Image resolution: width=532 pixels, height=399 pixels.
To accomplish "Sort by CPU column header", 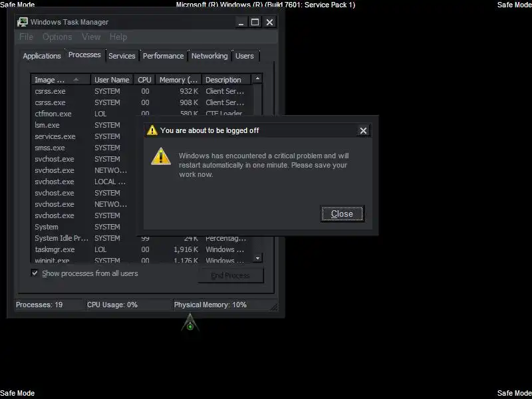I will (x=144, y=80).
